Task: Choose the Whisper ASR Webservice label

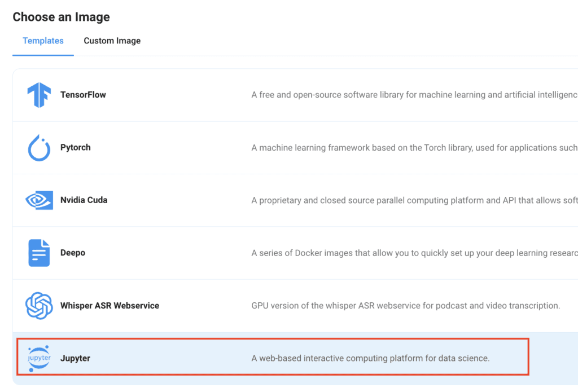Action: click(110, 305)
